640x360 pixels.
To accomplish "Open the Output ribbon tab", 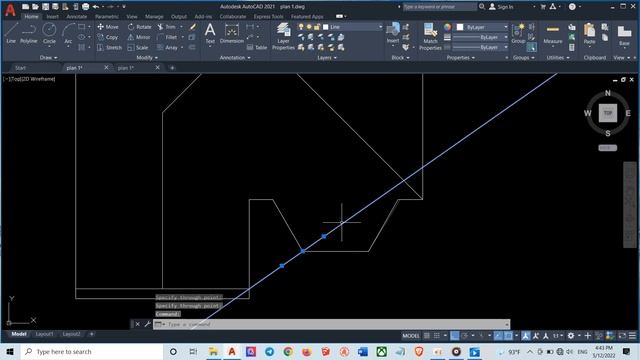I will point(178,17).
